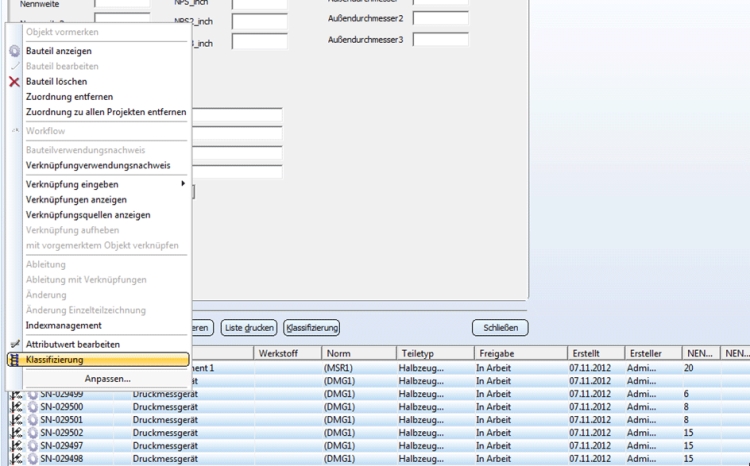750x466 pixels.
Task: Click the Außendurchmesser3 input field
Action: [441, 40]
